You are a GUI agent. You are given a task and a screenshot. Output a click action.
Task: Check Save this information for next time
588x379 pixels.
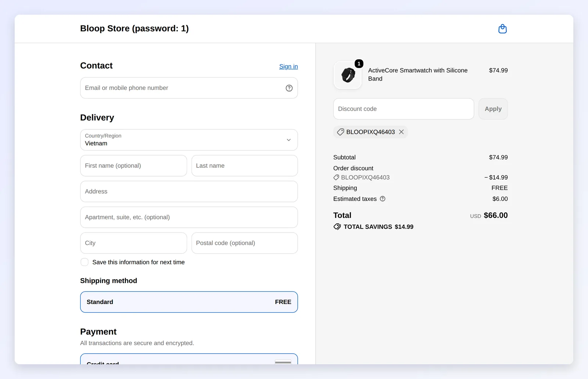(x=85, y=262)
